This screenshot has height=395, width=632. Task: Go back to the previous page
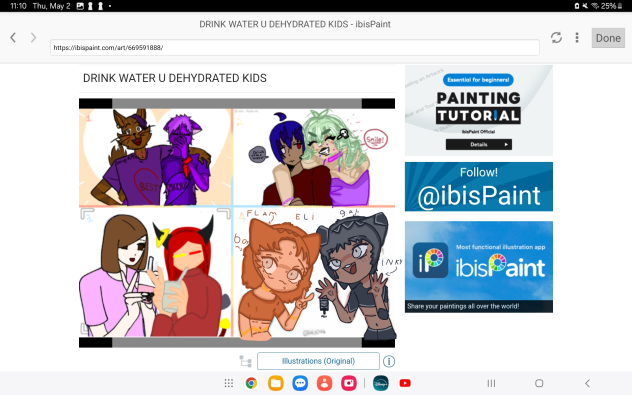(13, 38)
